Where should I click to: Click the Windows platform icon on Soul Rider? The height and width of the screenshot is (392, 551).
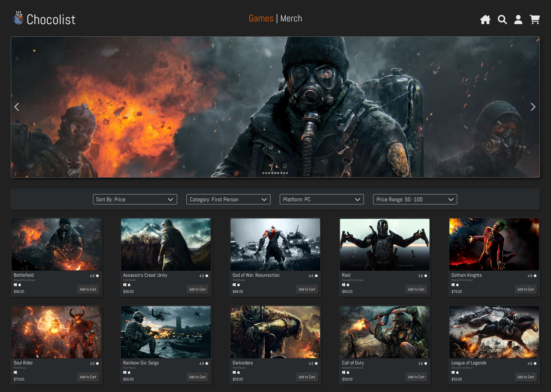15,372
